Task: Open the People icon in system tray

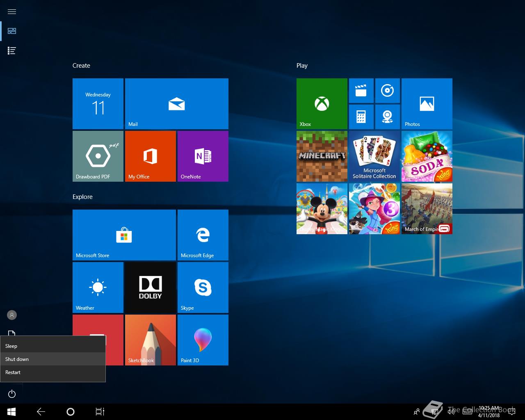Action: coord(417,412)
